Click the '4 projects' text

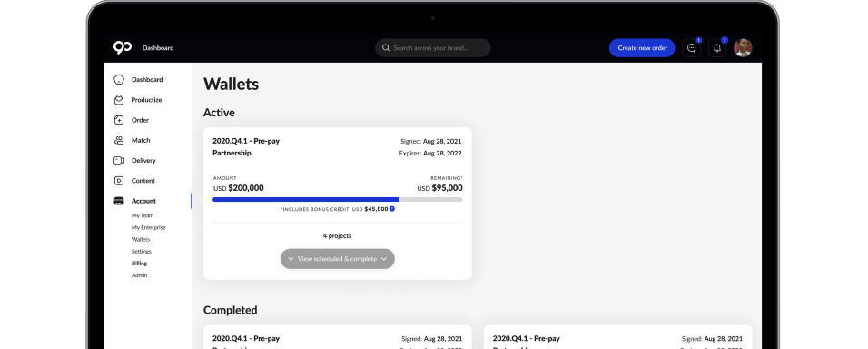[x=337, y=236]
